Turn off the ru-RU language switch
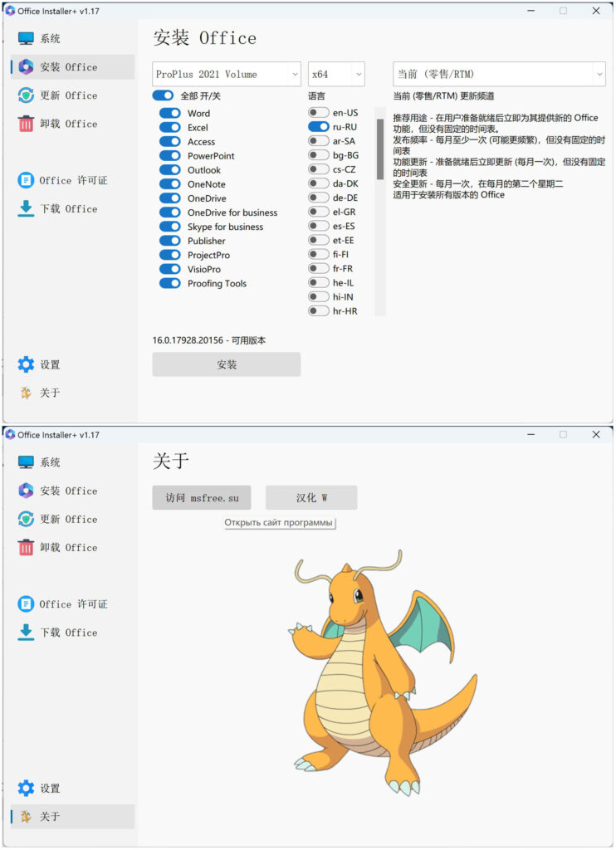The width and height of the screenshot is (616, 850). tap(318, 126)
